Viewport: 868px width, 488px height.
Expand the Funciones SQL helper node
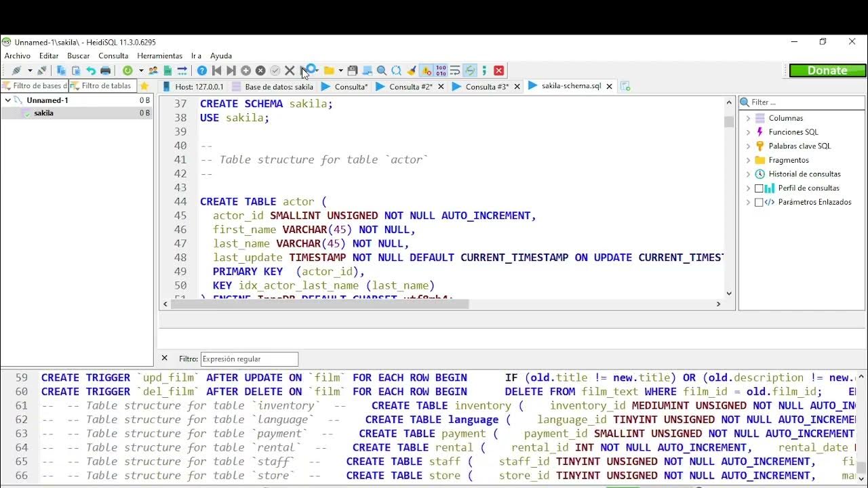tap(749, 132)
